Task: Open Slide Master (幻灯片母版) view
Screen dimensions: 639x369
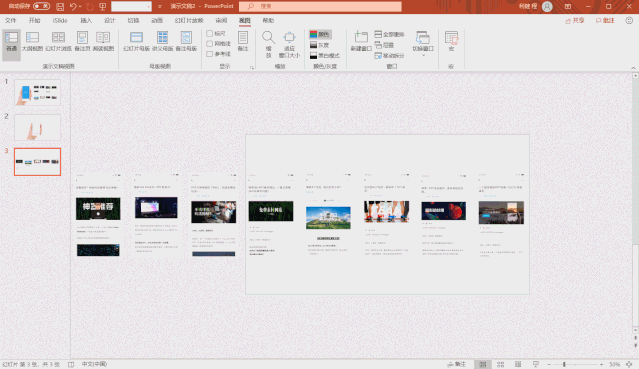Action: 137,42
